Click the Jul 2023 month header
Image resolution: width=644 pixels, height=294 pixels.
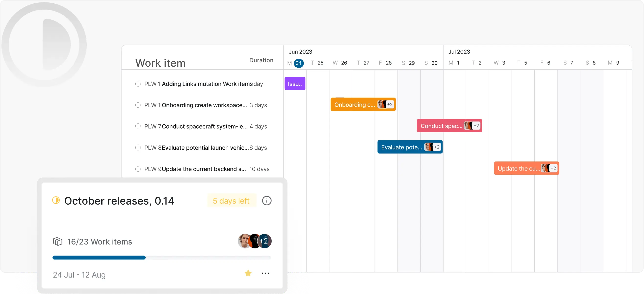(x=459, y=52)
